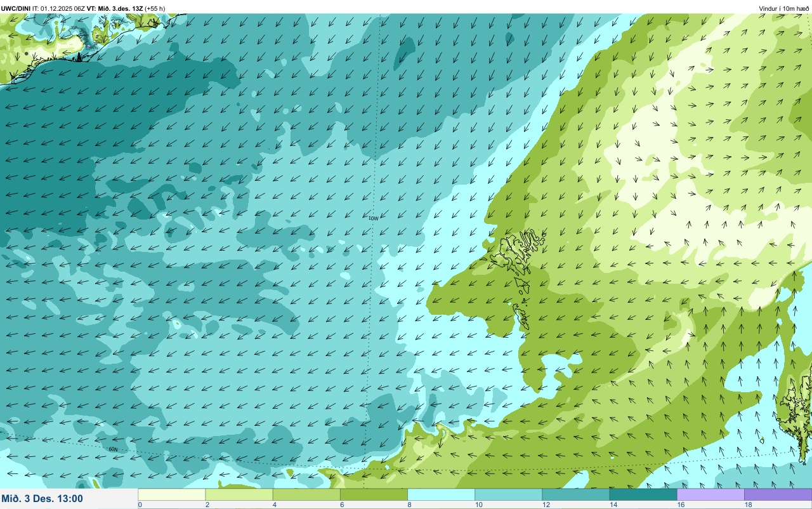This screenshot has height=509, width=812.
Task: Click the legend scale value '0'
Action: click(140, 505)
